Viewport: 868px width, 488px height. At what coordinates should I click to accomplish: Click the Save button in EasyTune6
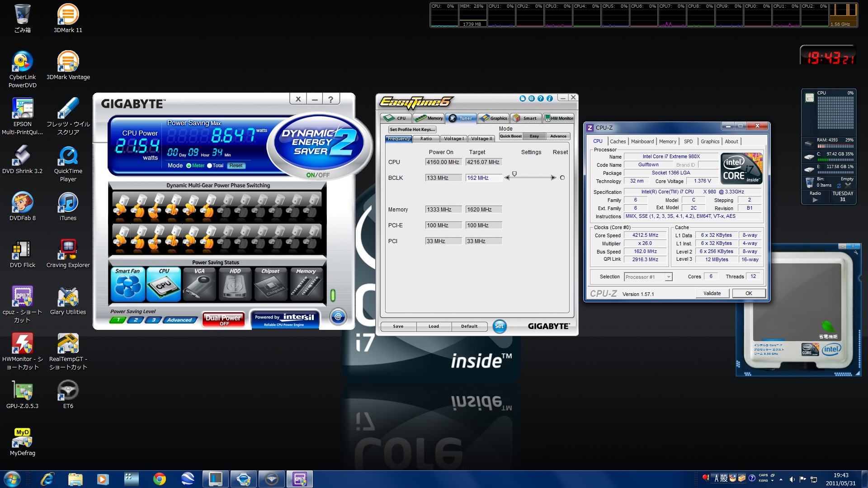(x=398, y=326)
